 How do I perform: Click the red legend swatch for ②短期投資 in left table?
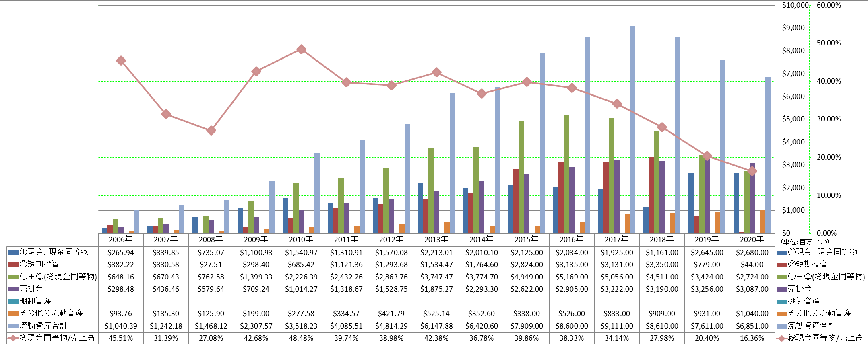pos(13,265)
